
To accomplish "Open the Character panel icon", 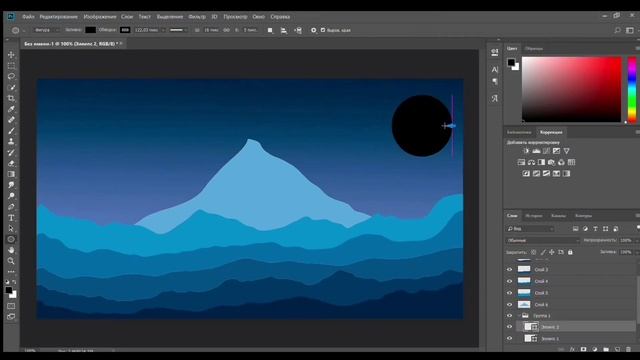I will (495, 69).
